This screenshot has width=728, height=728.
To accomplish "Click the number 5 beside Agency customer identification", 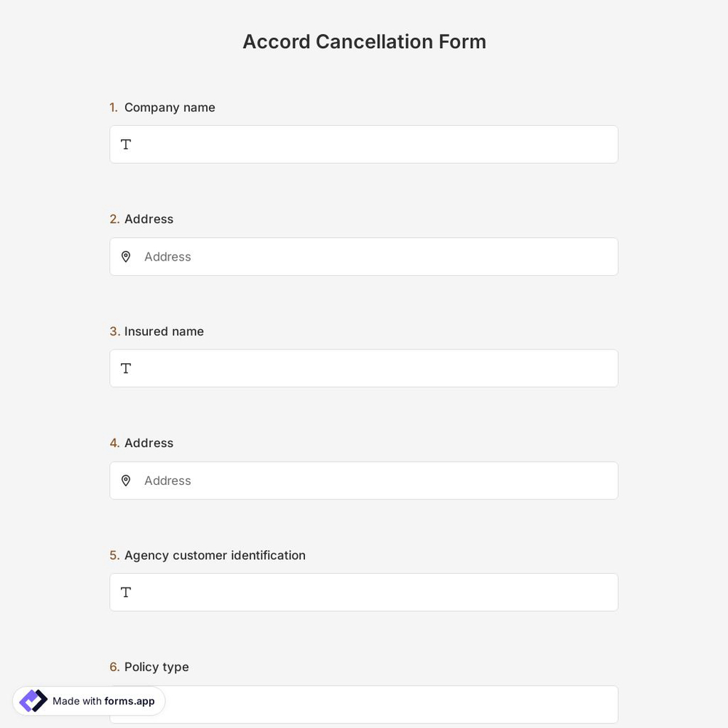I will pyautogui.click(x=114, y=555).
